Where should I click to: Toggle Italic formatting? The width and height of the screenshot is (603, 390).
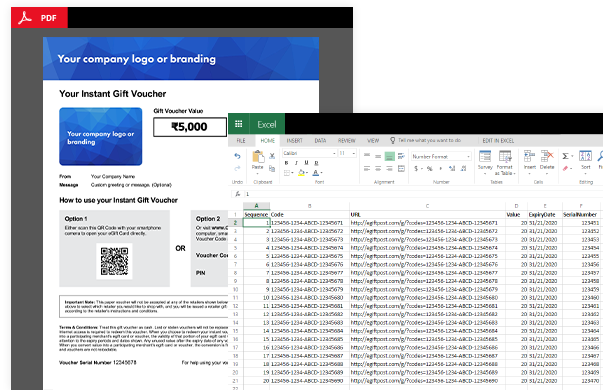pyautogui.click(x=296, y=163)
